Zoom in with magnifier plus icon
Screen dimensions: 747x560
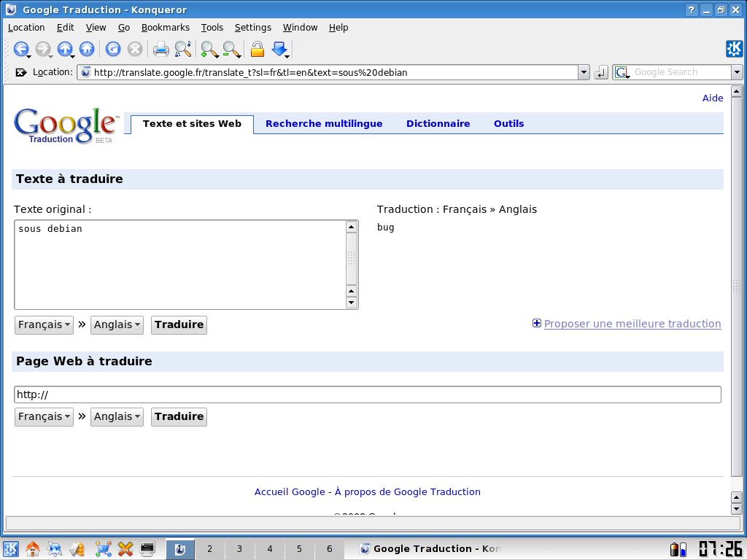point(209,49)
